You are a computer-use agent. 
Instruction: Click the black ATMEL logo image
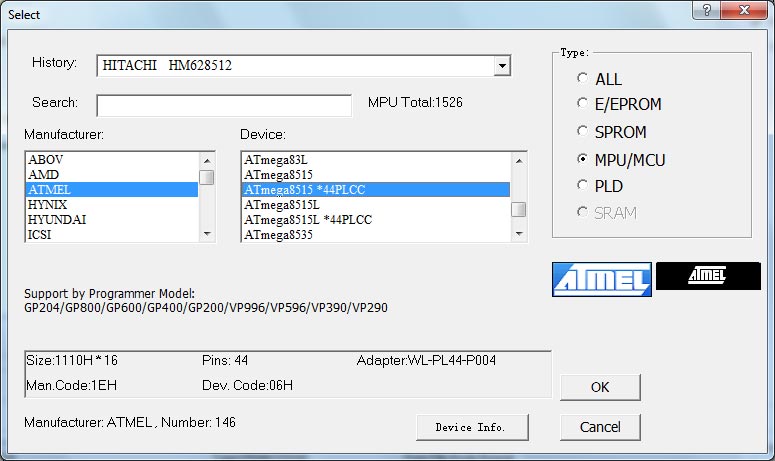click(x=708, y=276)
